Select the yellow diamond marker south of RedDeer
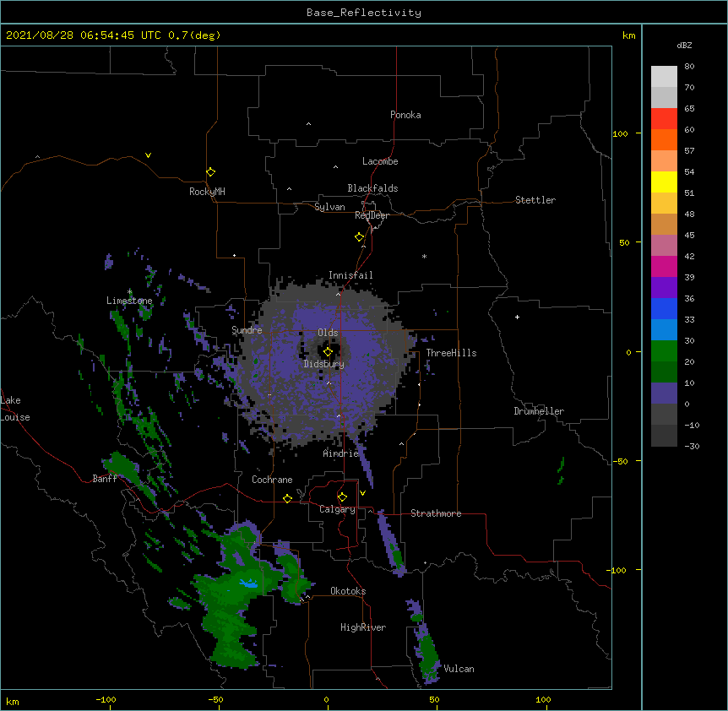The width and height of the screenshot is (728, 711). pyautogui.click(x=359, y=237)
